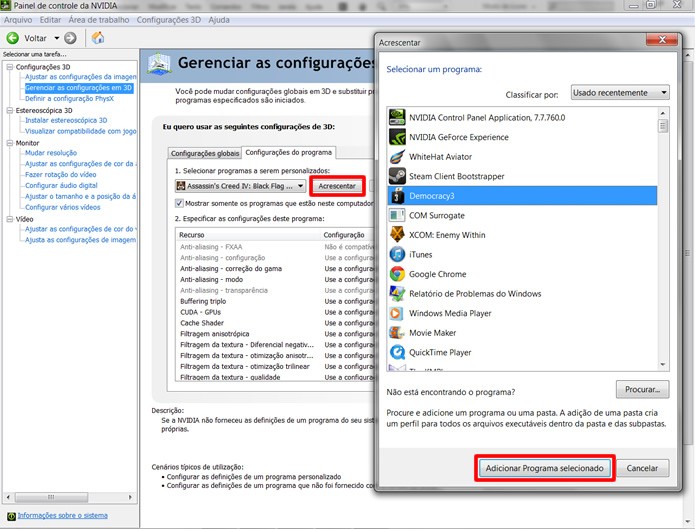Select Google Chrome in the program list
The height and width of the screenshot is (529, 695).
522,274
